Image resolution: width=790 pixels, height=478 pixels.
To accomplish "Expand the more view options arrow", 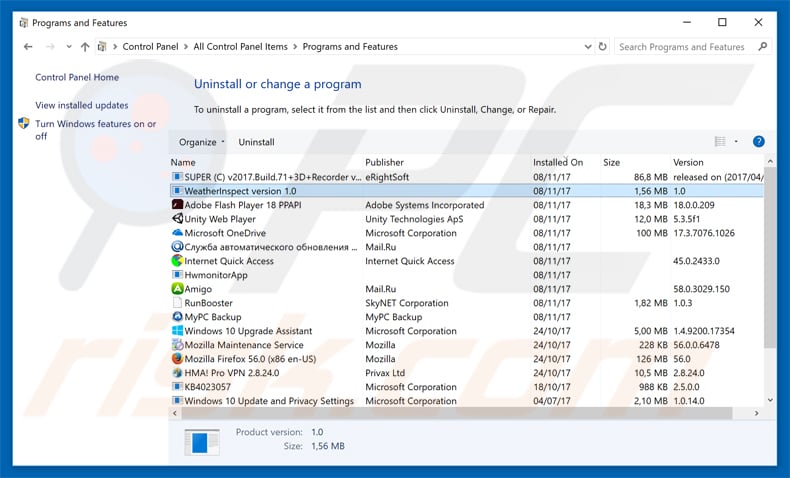I will coord(736,142).
